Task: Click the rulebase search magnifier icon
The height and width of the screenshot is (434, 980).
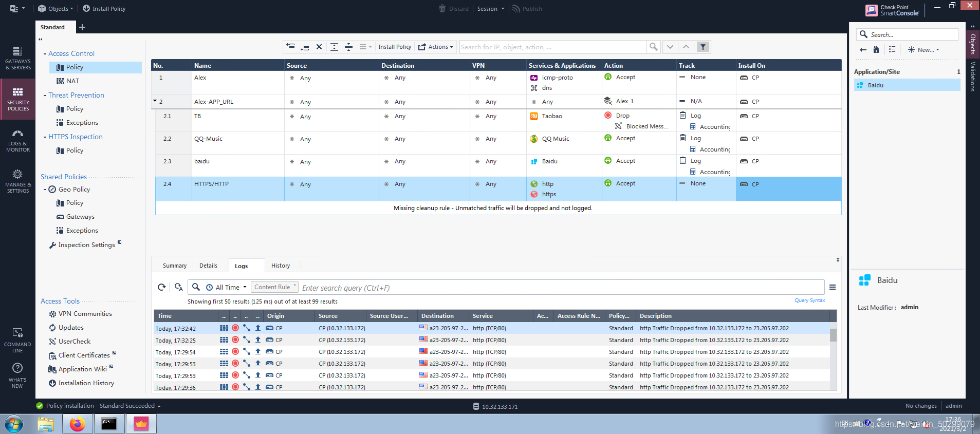Action: click(x=653, y=47)
